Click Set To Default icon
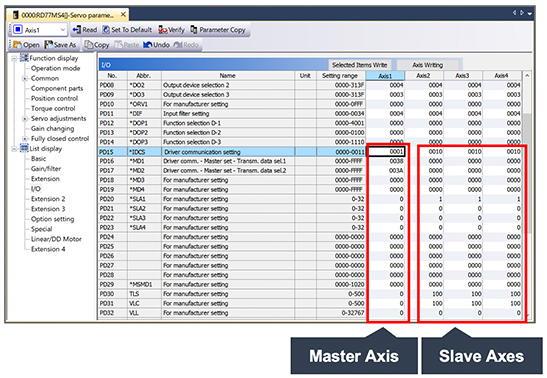Image resolution: width=547 pixels, height=378 pixels. 106,30
